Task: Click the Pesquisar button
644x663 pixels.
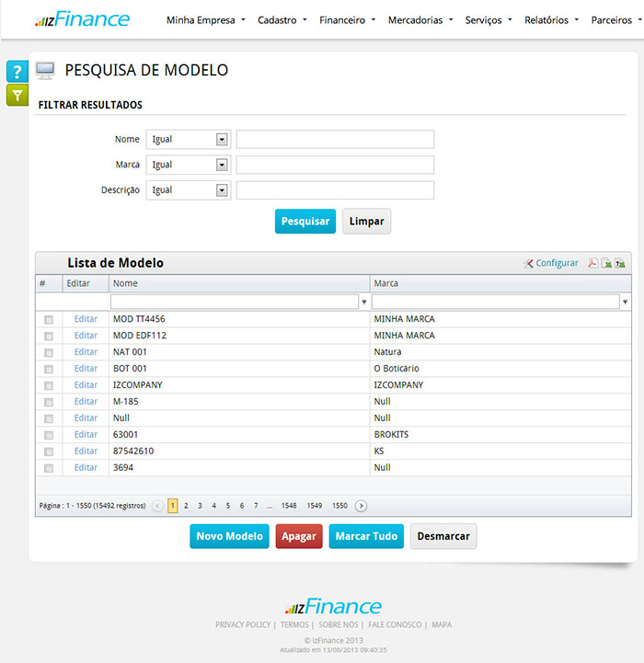Action: coord(305,221)
